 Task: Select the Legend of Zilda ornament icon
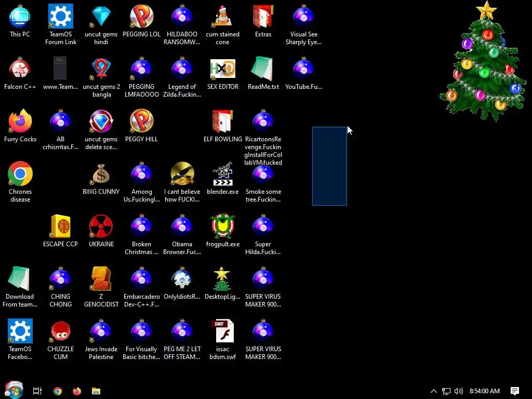[182, 69]
